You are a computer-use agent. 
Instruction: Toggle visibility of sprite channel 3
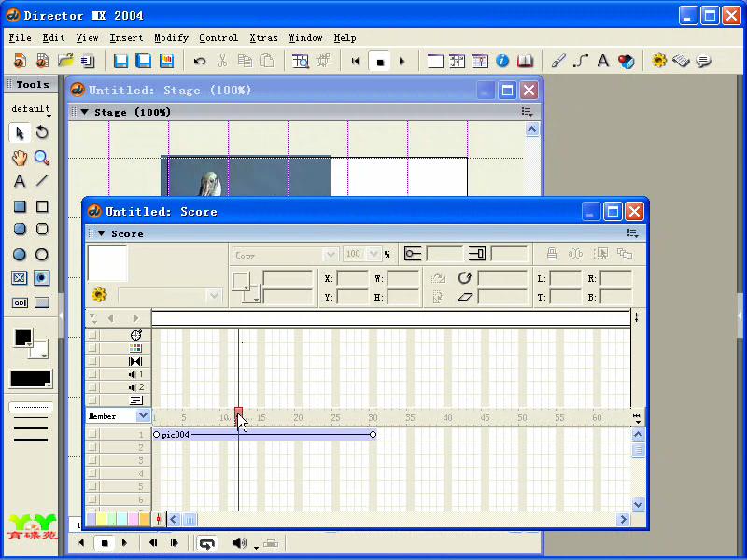[x=92, y=460]
